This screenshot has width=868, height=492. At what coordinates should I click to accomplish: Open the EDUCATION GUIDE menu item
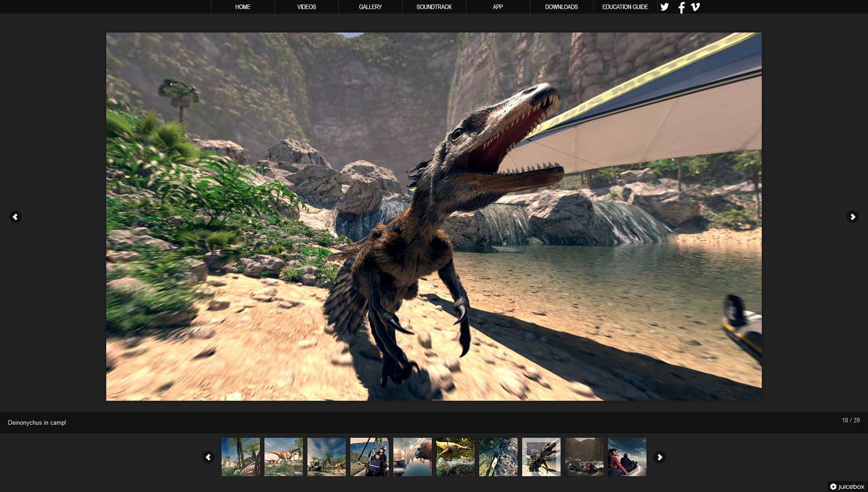point(625,7)
